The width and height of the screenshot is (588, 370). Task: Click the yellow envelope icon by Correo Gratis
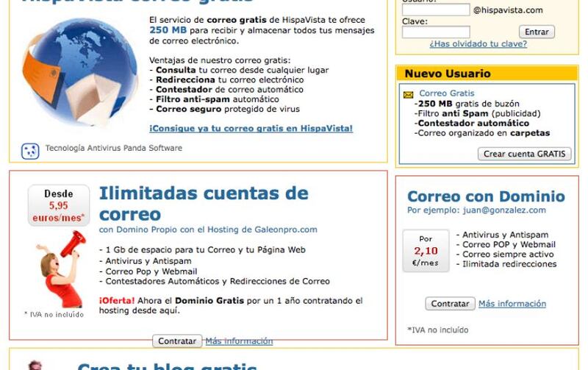point(409,95)
